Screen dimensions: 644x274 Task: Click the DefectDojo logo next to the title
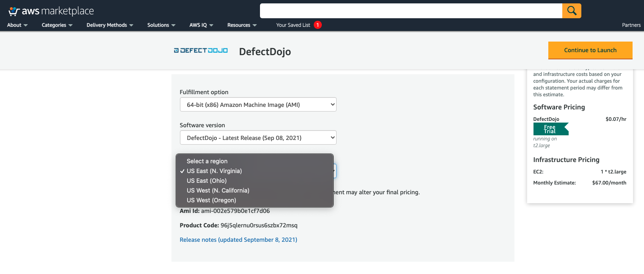point(200,50)
